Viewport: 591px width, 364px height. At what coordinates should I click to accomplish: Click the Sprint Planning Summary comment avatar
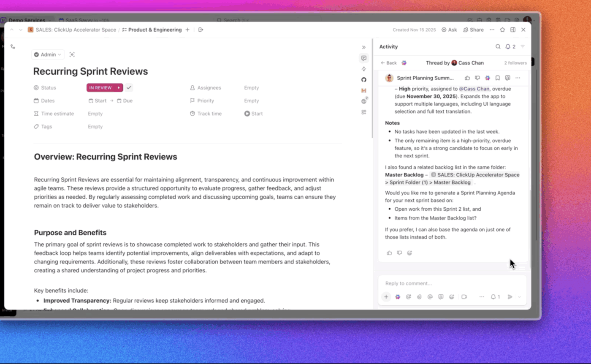[x=389, y=78]
